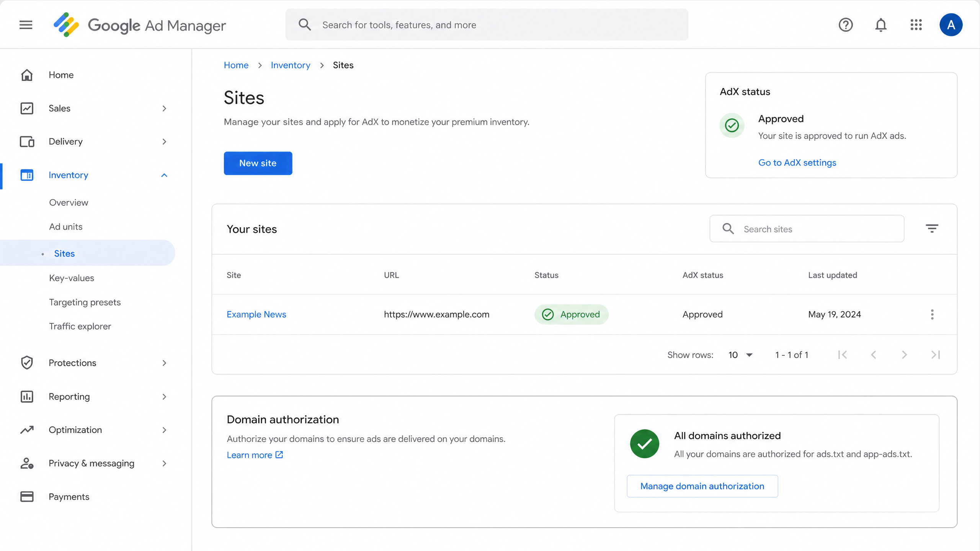980x551 pixels.
Task: Click the URL column header
Action: tap(391, 275)
